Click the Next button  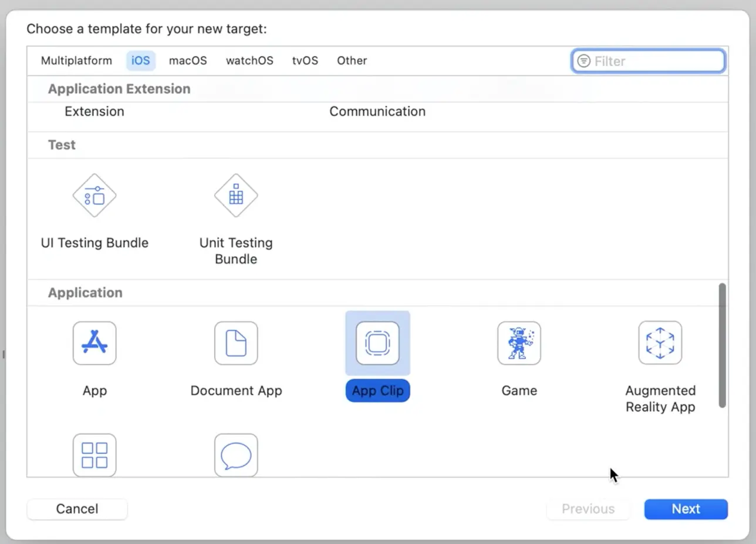686,509
